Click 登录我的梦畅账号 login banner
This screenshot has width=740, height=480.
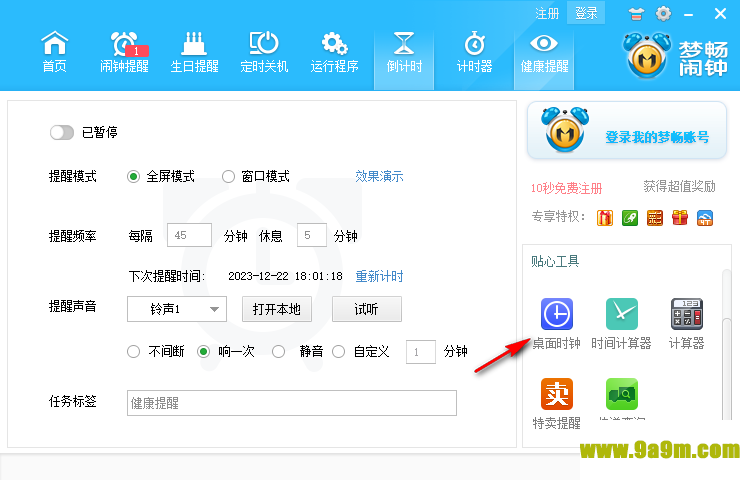pyautogui.click(x=627, y=131)
